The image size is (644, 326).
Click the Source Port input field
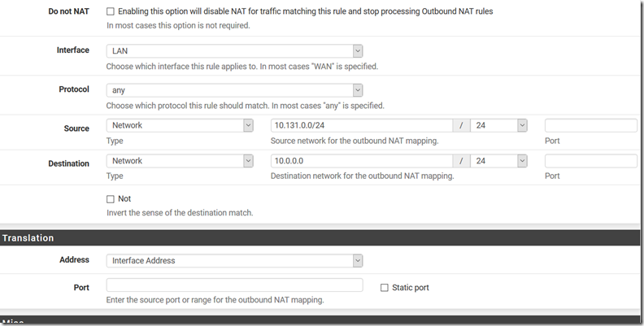(591, 126)
